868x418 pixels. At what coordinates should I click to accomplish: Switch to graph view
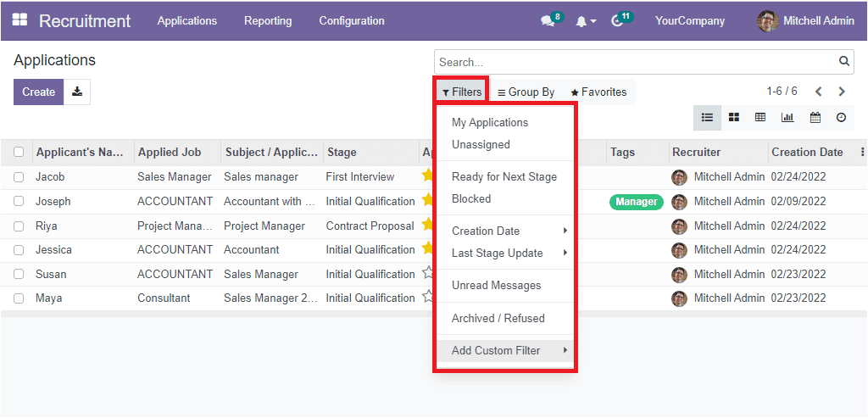click(x=787, y=118)
